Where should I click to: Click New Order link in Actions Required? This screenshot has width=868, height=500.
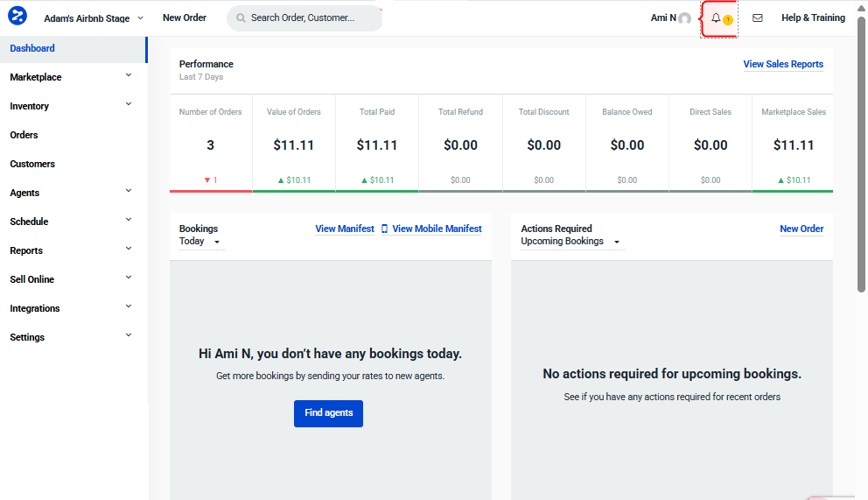pyautogui.click(x=801, y=229)
